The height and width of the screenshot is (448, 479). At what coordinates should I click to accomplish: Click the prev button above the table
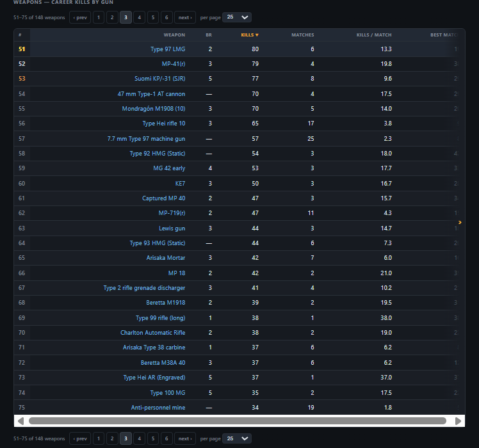80,17
